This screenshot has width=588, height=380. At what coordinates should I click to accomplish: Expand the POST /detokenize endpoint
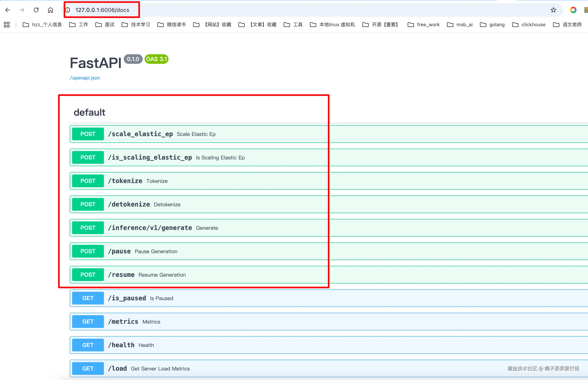click(x=329, y=204)
